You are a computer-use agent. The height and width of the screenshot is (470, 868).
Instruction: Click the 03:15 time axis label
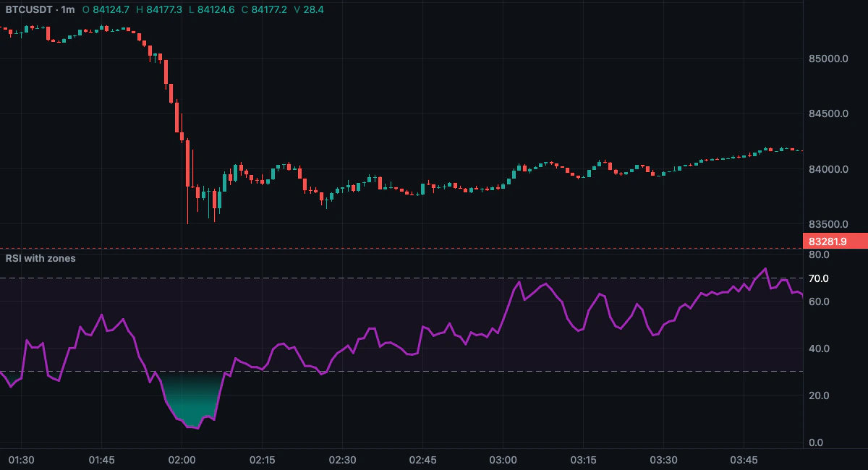pos(583,461)
